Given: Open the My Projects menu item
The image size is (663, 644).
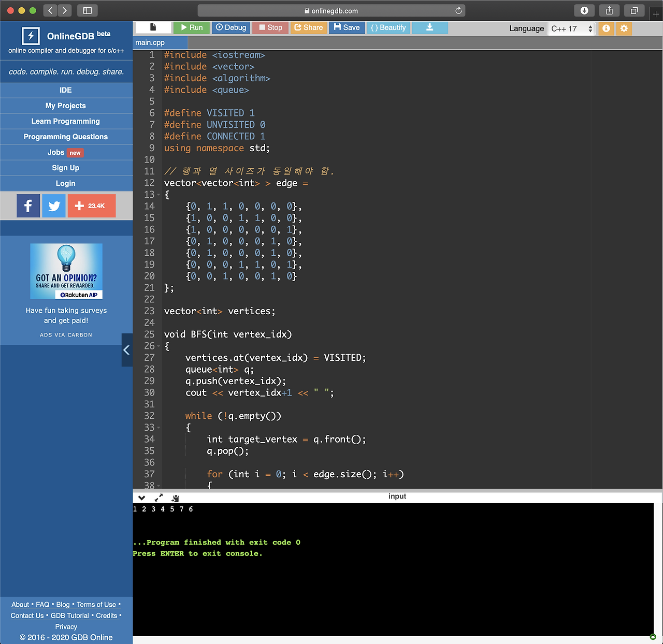Looking at the screenshot, I should [66, 106].
